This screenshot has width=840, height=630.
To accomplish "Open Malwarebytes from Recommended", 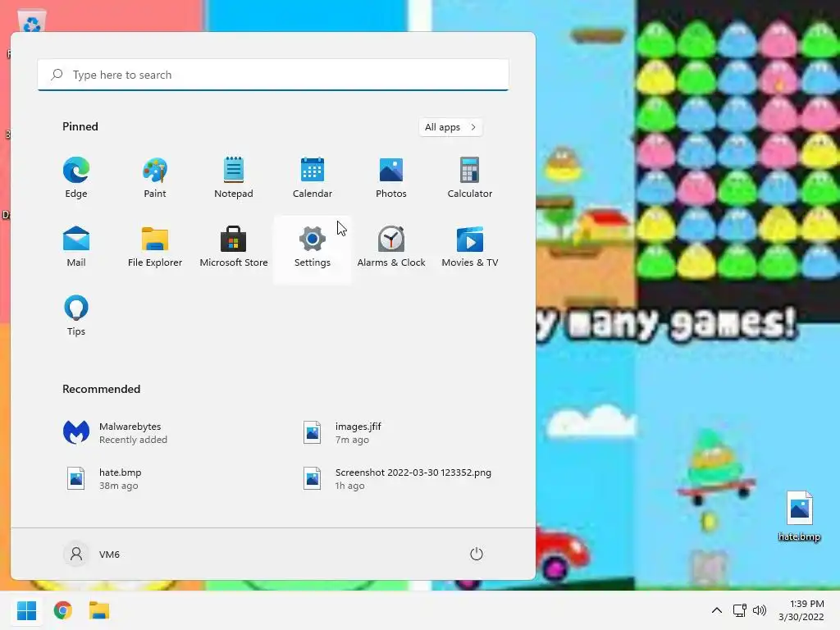I will point(115,432).
